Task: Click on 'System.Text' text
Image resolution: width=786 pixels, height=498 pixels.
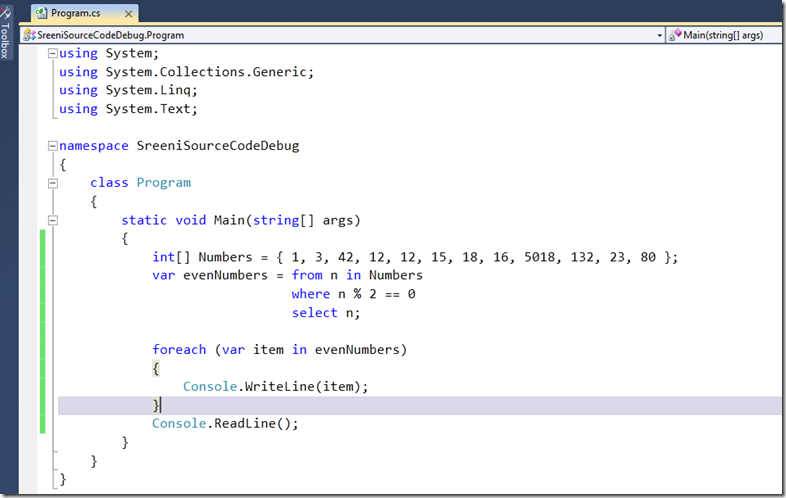Action: (148, 109)
